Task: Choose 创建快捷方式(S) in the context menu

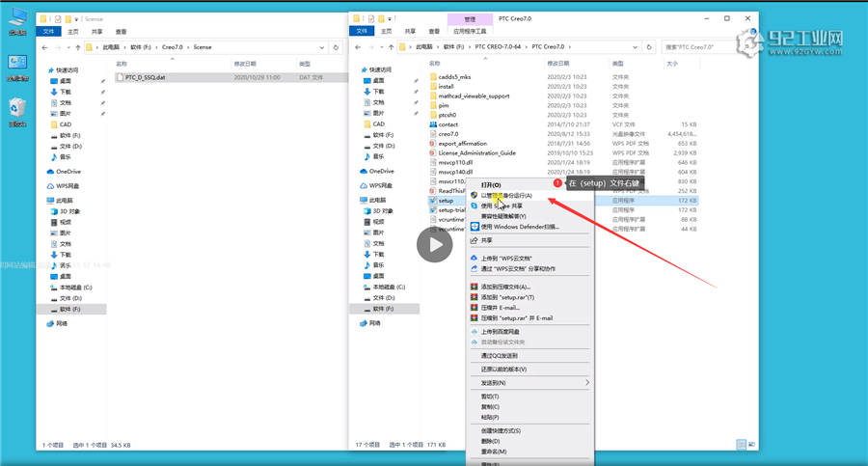Action: point(501,430)
